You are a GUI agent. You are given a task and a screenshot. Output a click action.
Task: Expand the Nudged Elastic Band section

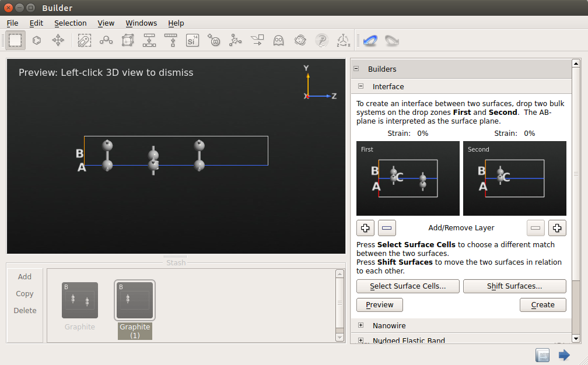[x=360, y=341]
